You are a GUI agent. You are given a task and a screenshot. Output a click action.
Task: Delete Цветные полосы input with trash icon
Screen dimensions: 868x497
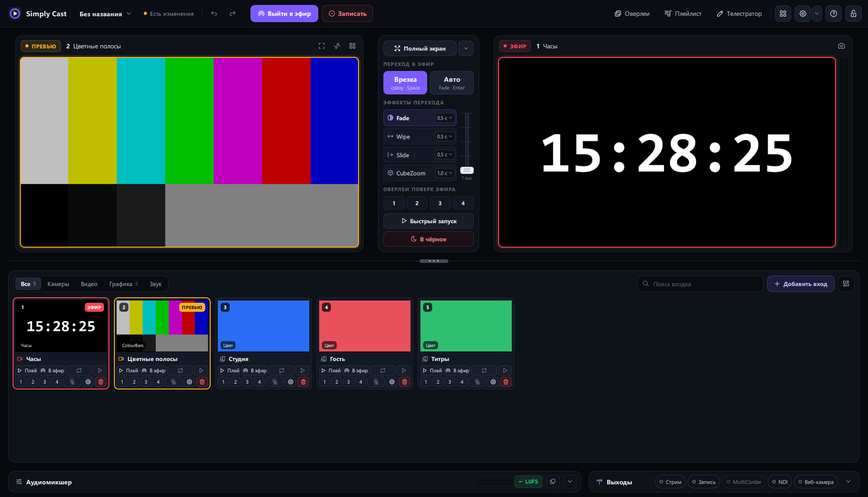pyautogui.click(x=202, y=382)
